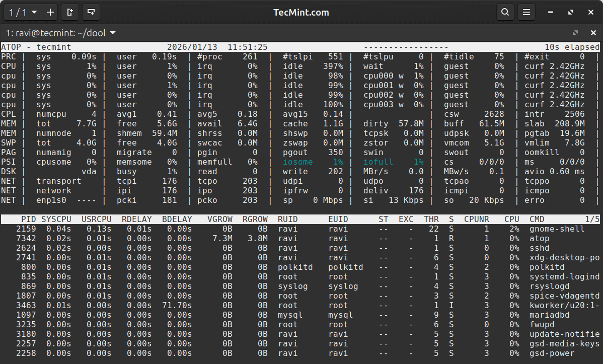Open the search magnifier in the title bar

tap(505, 12)
